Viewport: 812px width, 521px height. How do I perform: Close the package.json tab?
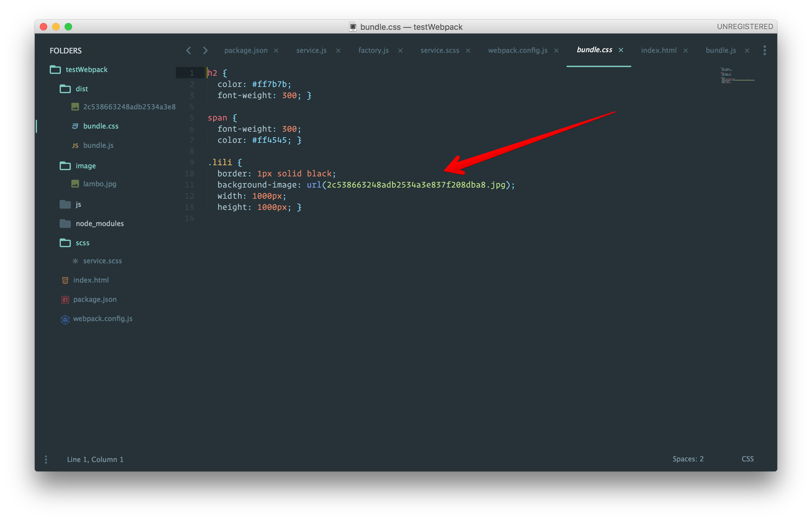coord(276,51)
